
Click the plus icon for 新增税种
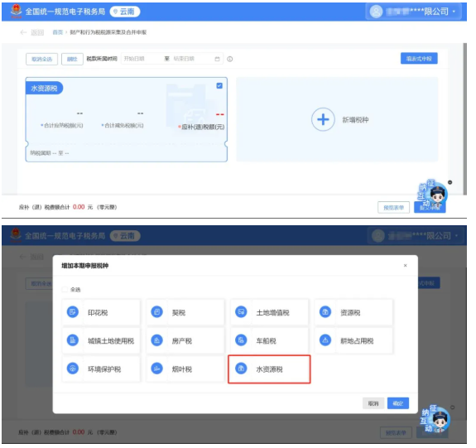[x=323, y=119]
